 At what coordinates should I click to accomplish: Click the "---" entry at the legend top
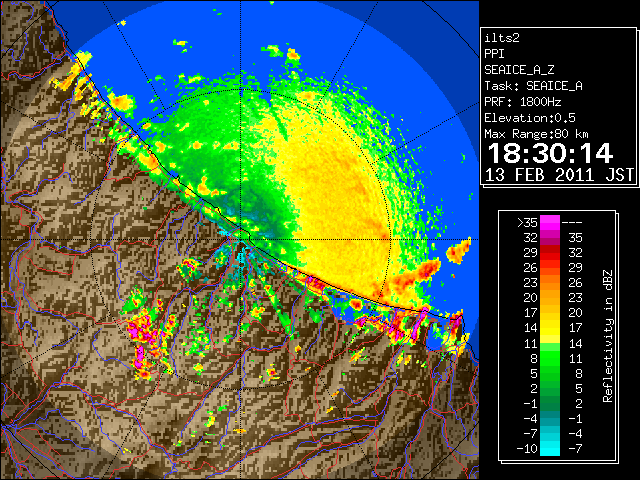(572, 222)
